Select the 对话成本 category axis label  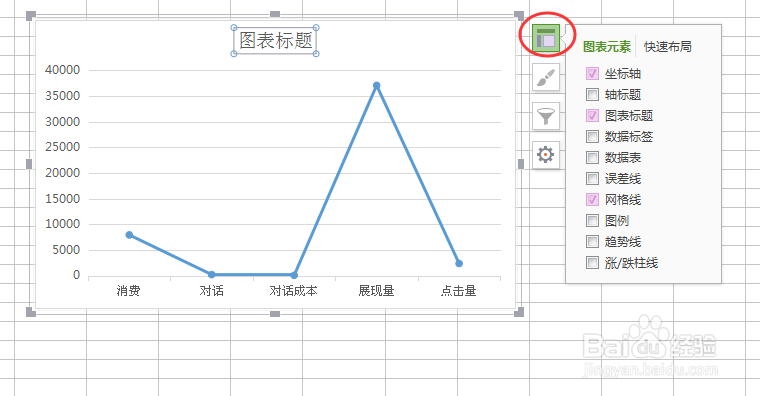[x=294, y=291]
